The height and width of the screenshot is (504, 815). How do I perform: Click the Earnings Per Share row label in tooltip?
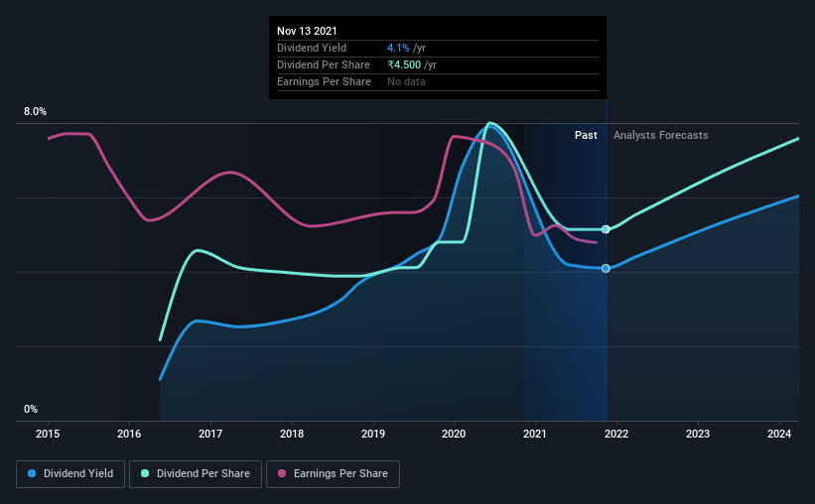pos(324,81)
